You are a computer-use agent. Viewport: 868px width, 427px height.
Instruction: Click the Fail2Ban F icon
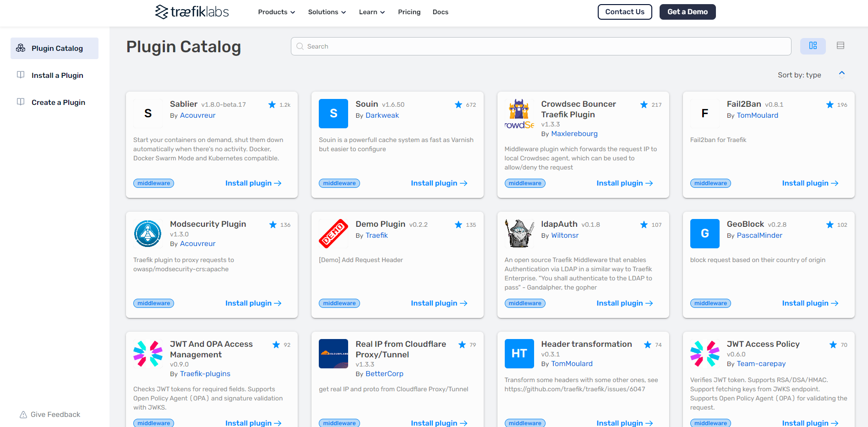pos(705,114)
